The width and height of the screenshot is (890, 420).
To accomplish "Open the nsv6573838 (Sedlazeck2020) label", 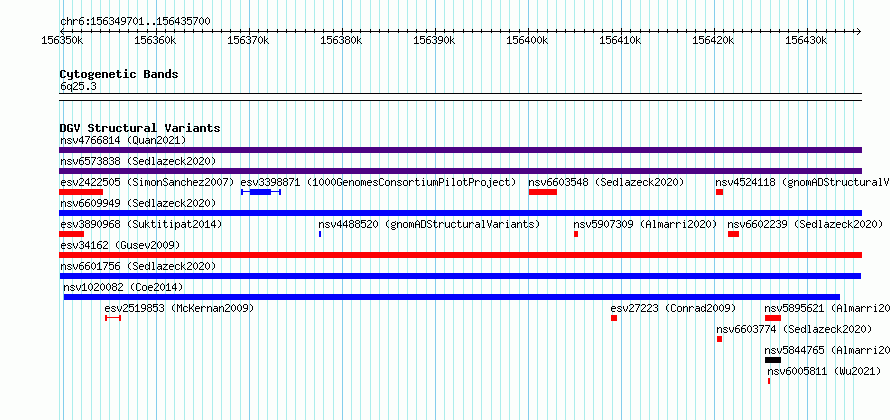I will click(x=138, y=161).
